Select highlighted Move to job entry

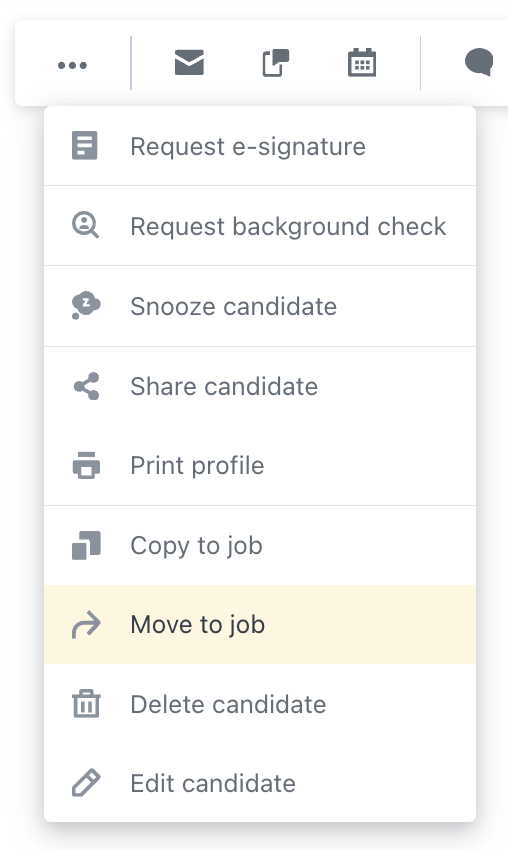260,624
